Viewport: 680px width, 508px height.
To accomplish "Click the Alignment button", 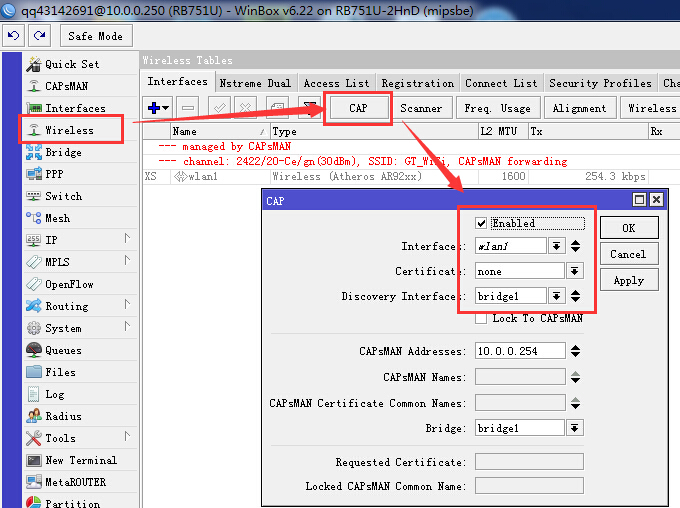I will [579, 108].
